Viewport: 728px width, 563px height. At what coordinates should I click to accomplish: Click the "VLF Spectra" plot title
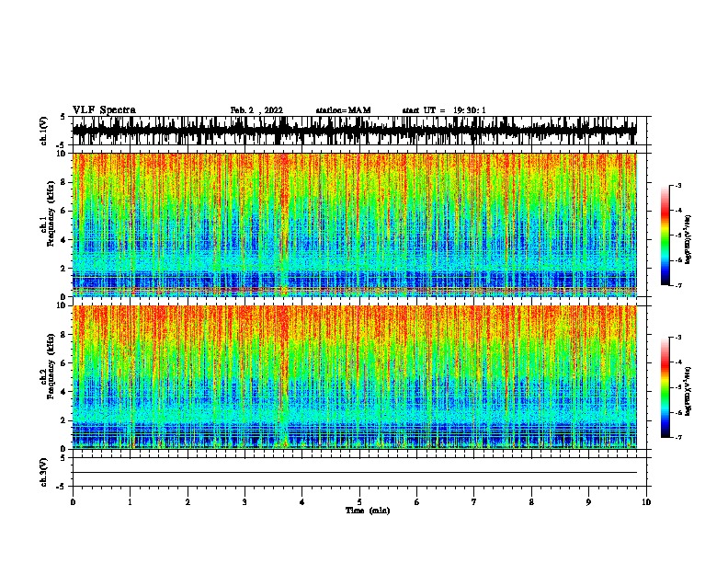pyautogui.click(x=104, y=110)
